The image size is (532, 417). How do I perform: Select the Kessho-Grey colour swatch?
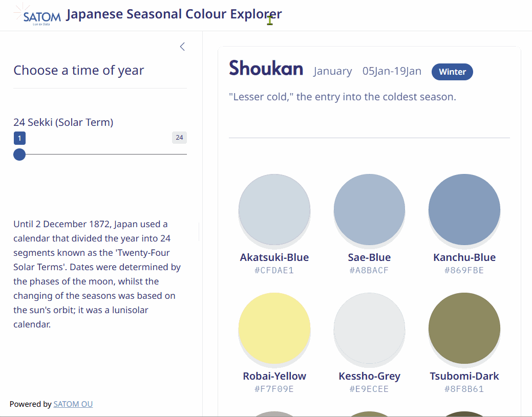click(369, 328)
